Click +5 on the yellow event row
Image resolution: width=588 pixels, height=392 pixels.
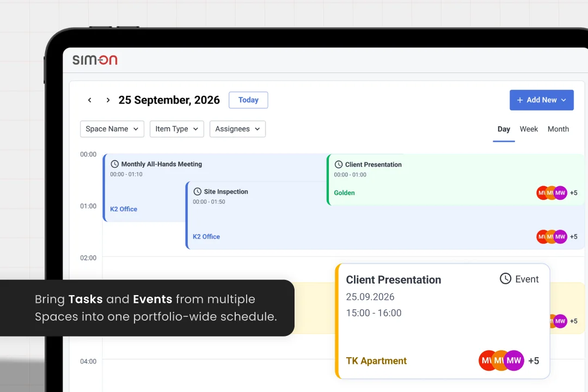click(573, 321)
